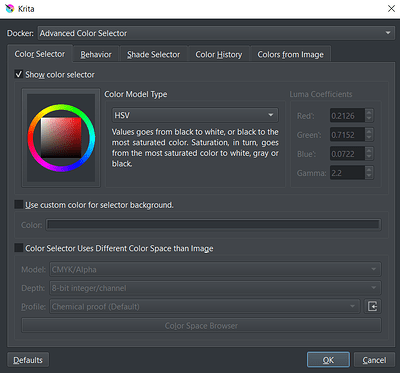Expand the 8-bit integer/channel Depth dropdown

click(215, 288)
